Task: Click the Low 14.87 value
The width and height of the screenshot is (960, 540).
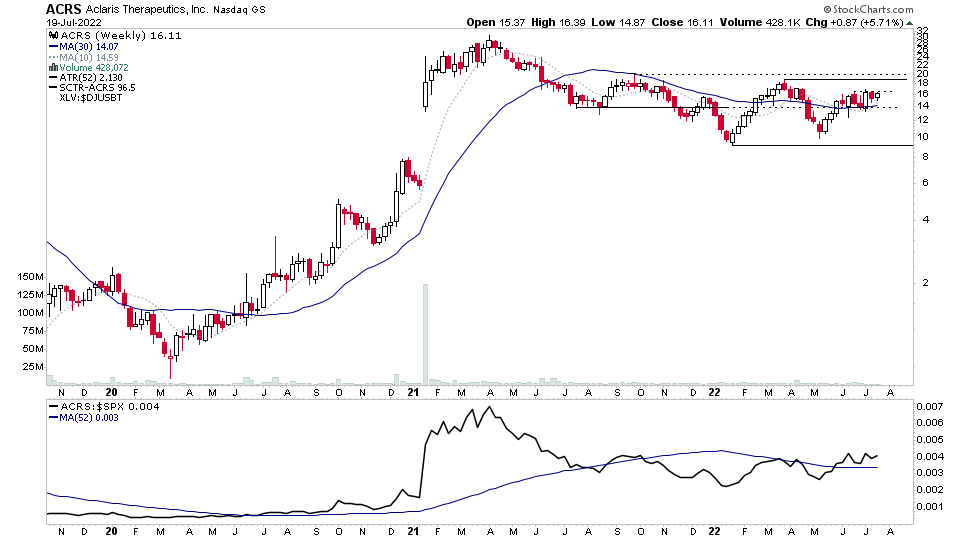Action: pos(618,22)
